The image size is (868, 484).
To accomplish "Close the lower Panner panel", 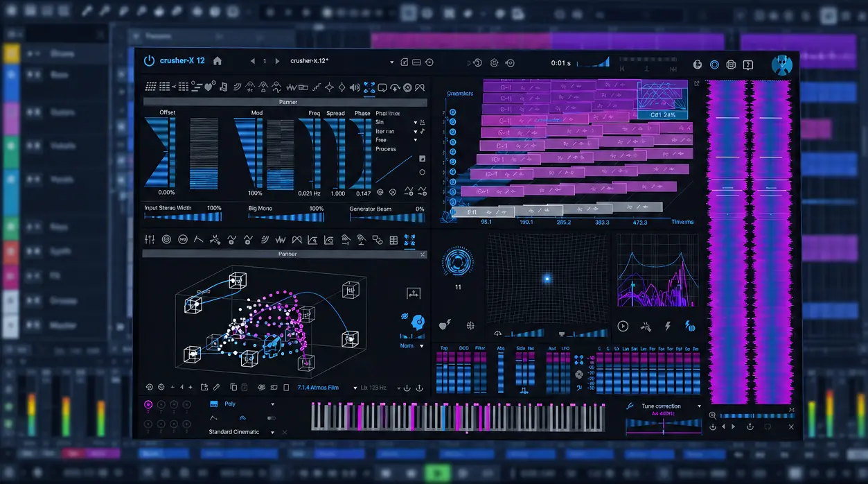I will tap(423, 254).
